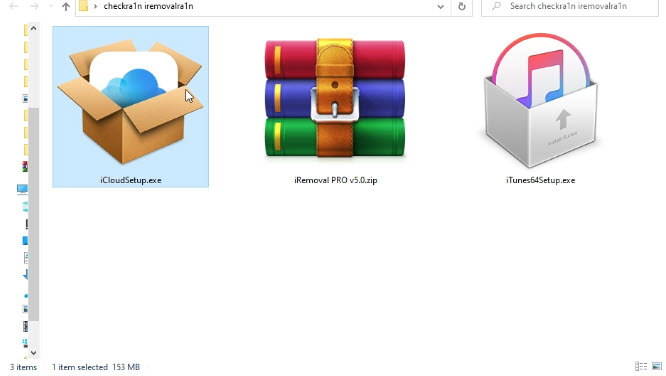Click the iRemoval PRO v5.0.zip file name

pyautogui.click(x=336, y=180)
